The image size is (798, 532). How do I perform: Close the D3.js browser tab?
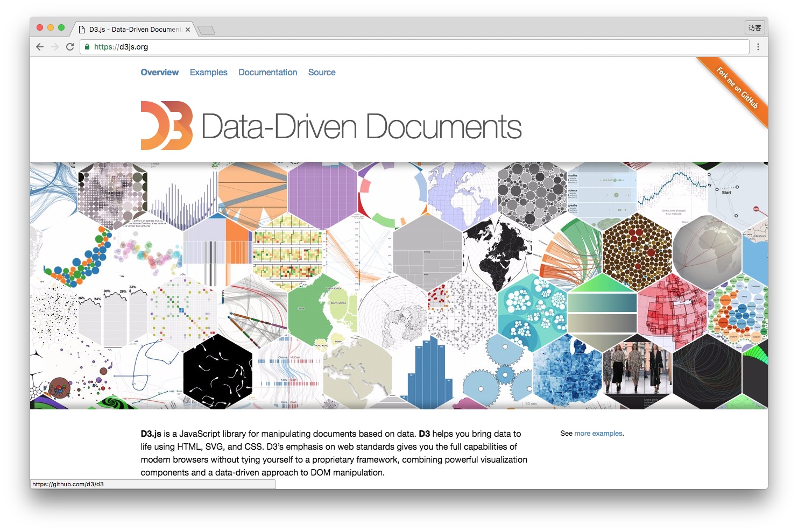click(188, 30)
